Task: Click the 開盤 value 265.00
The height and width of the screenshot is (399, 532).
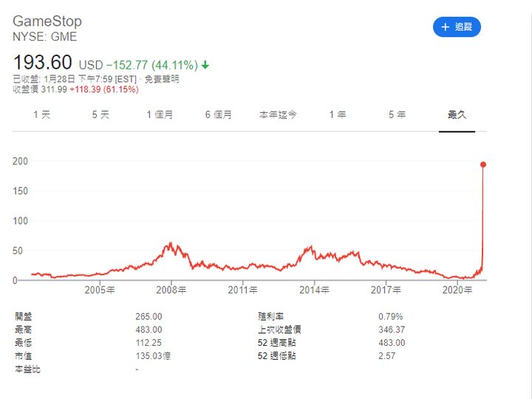Action: pos(149,316)
